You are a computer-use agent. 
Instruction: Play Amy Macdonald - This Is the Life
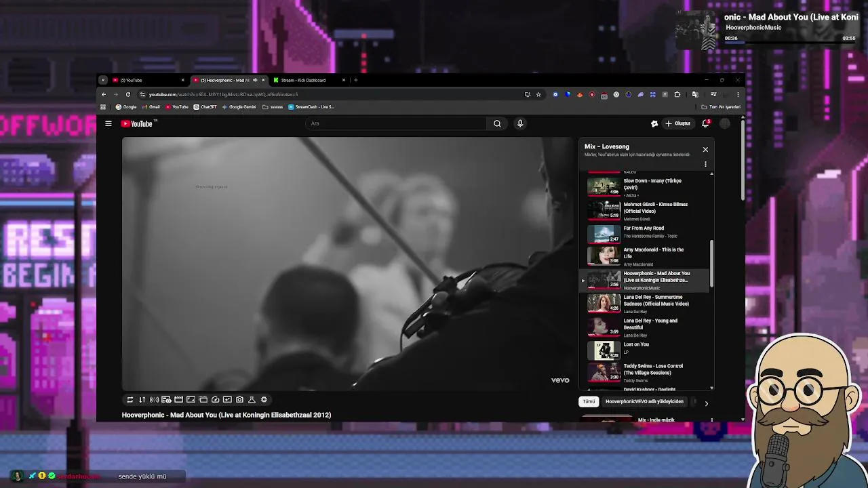(x=645, y=256)
